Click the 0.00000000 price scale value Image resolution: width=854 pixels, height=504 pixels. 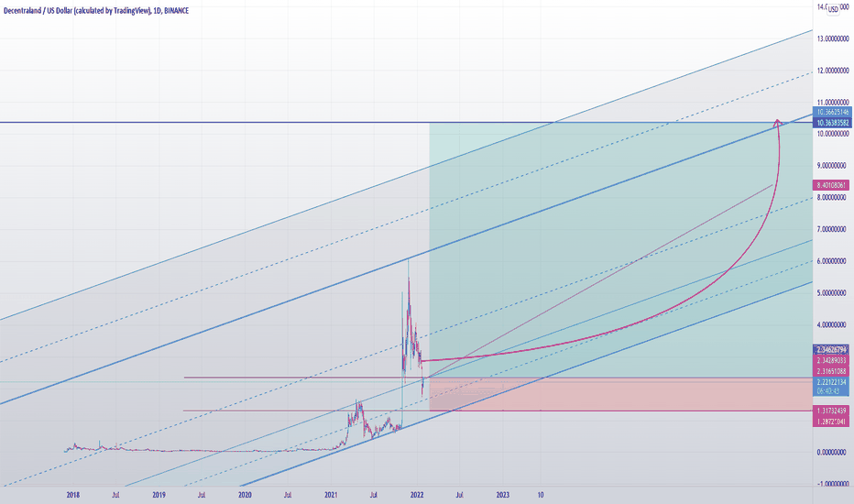(831, 452)
